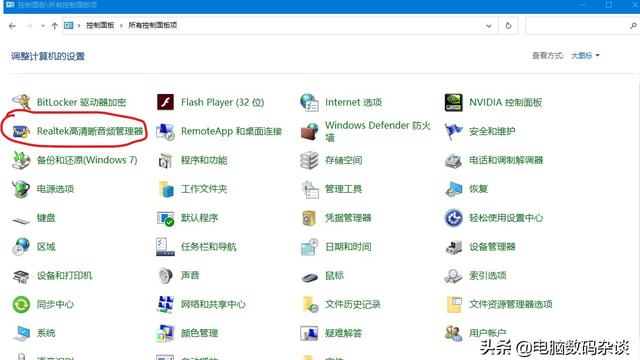
Task: Click 恢复 label text
Action: point(478,189)
